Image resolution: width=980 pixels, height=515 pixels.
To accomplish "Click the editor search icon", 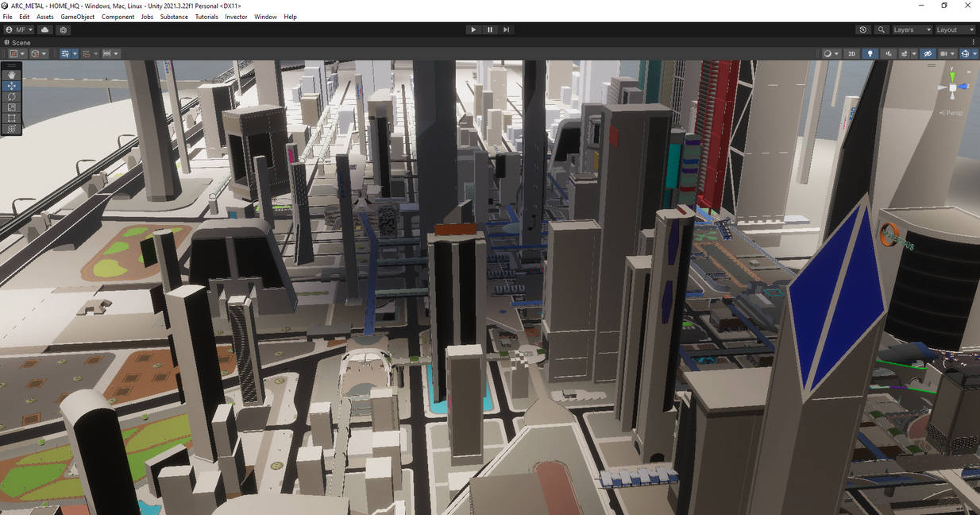I will click(x=882, y=29).
